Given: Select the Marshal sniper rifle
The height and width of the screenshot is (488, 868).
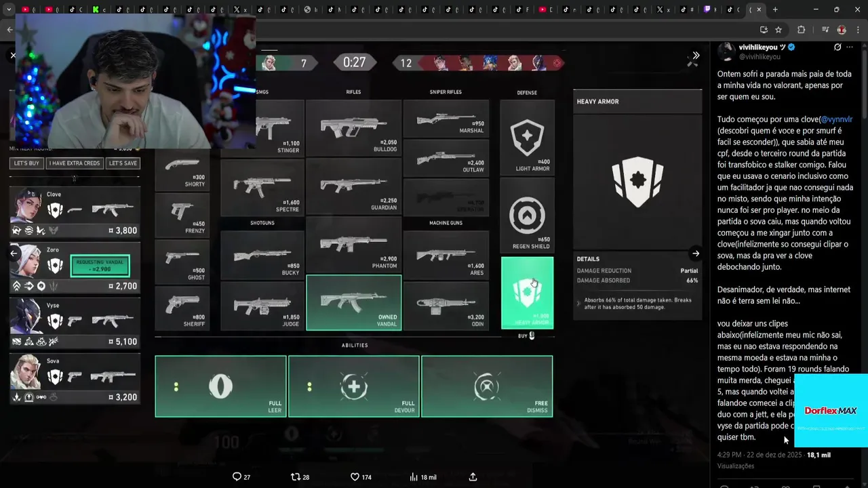Looking at the screenshot, I should (446, 118).
